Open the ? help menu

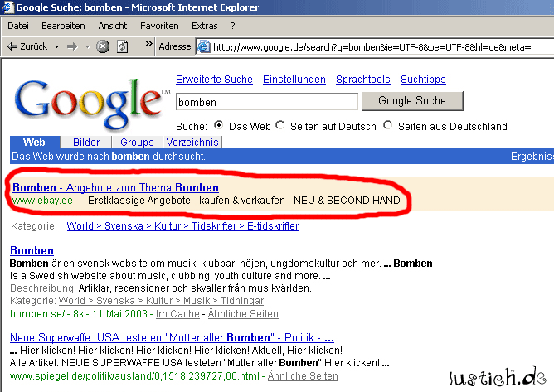tap(232, 26)
